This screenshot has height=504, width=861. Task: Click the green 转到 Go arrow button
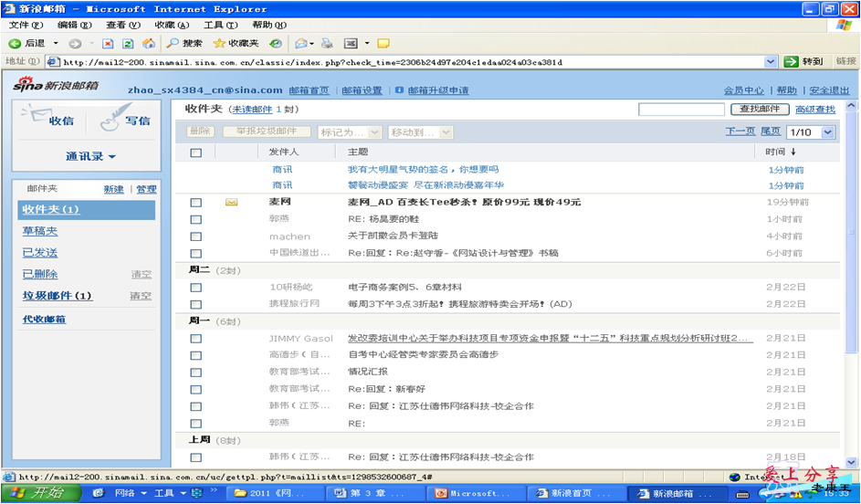805,61
